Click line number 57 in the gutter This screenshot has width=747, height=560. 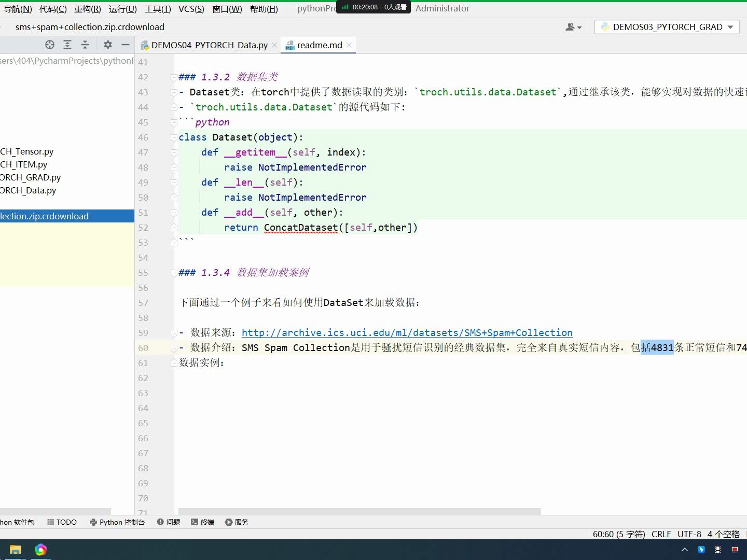coord(143,303)
